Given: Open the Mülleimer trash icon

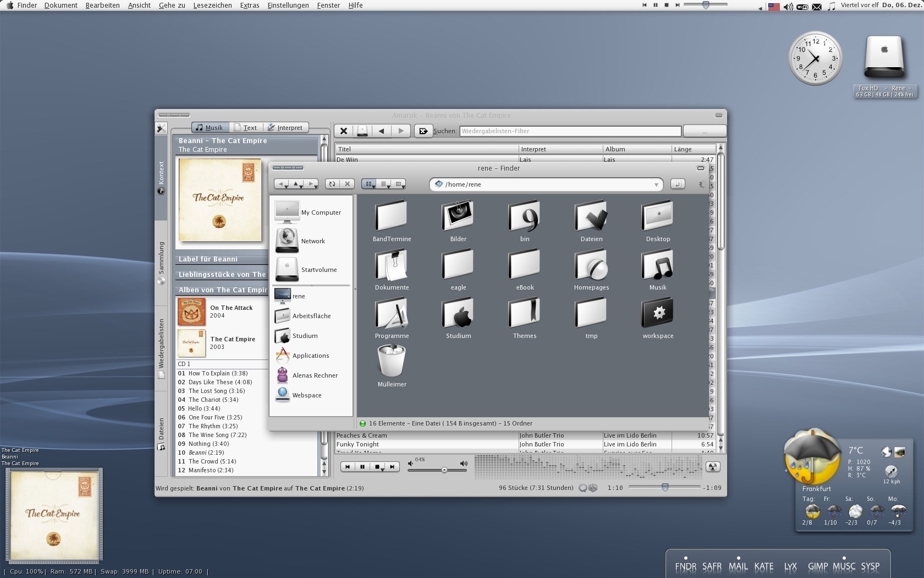Looking at the screenshot, I should pyautogui.click(x=392, y=361).
